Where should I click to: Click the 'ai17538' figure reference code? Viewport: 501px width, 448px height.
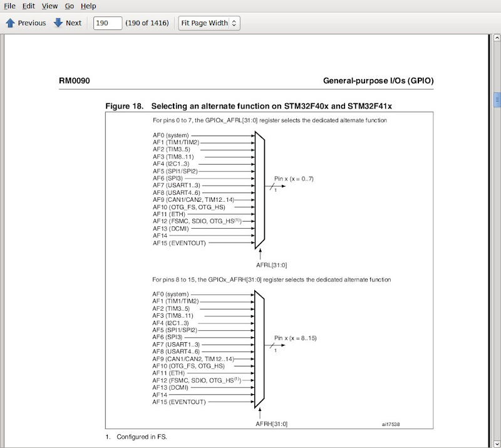click(x=391, y=424)
